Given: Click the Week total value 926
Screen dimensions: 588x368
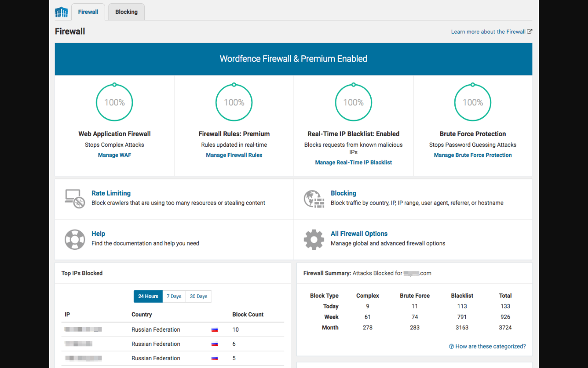Looking at the screenshot, I should [505, 317].
